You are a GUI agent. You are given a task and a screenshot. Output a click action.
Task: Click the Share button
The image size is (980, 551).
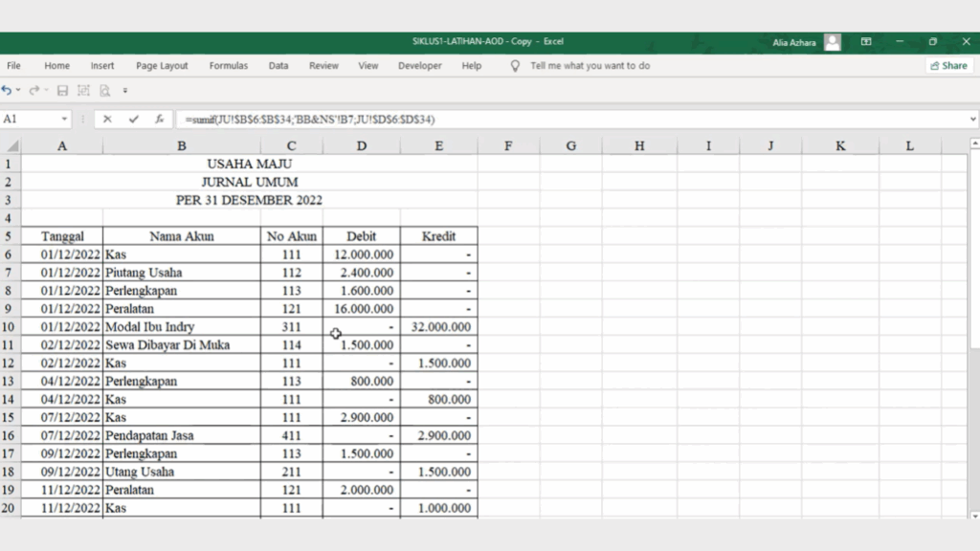coord(947,66)
